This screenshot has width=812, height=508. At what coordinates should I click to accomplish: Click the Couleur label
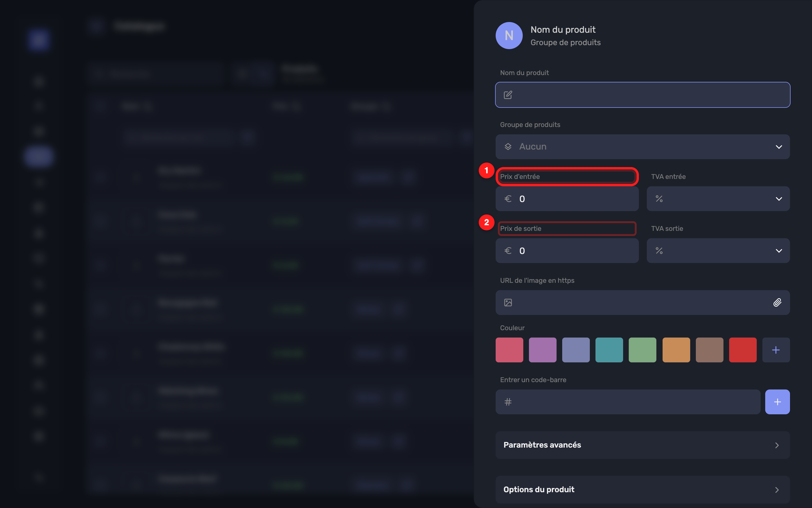pyautogui.click(x=512, y=328)
